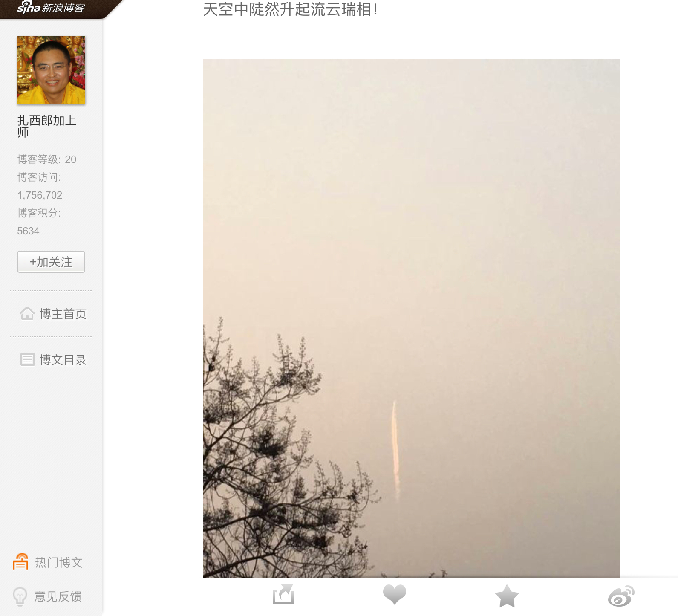Click the share arrow icon

coord(283,595)
